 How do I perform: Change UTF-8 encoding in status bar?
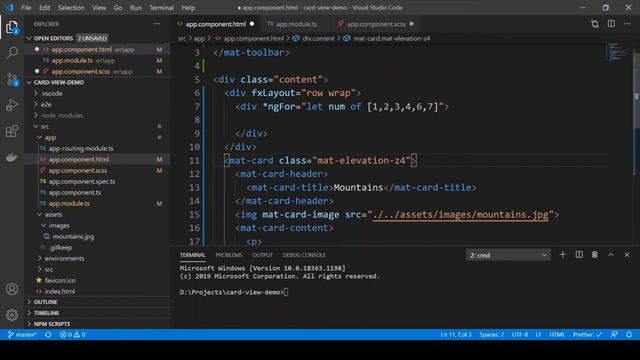tap(520, 335)
